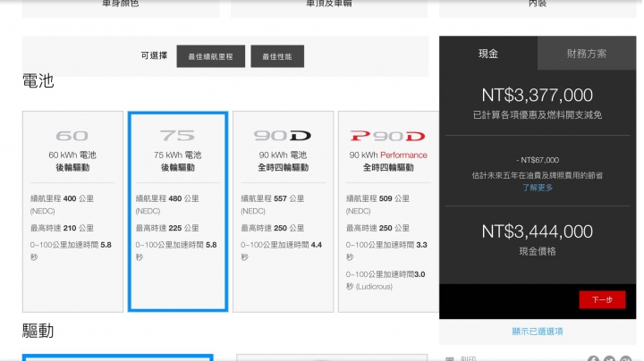Click the NT$3,444,000 cash price
Image resolution: width=644 pixels, height=361 pixels.
[538, 231]
